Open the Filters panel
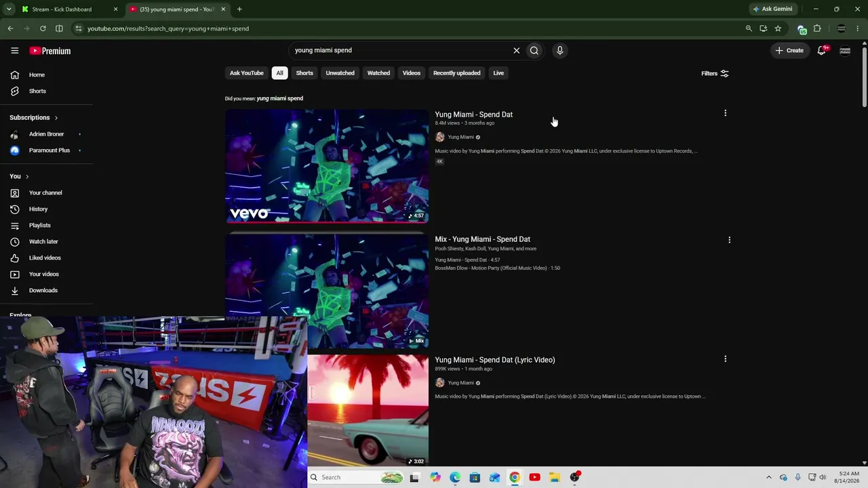This screenshot has width=868, height=488. (x=715, y=73)
